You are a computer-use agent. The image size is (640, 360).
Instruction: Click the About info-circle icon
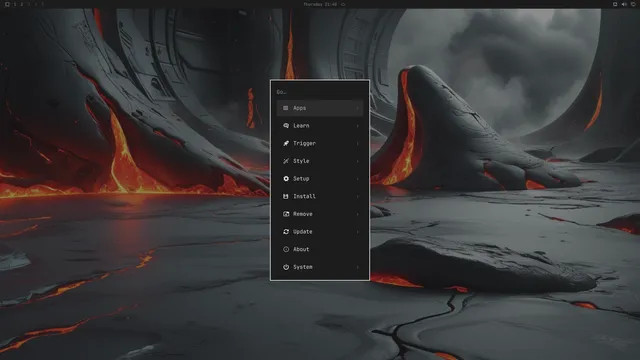[x=286, y=249]
